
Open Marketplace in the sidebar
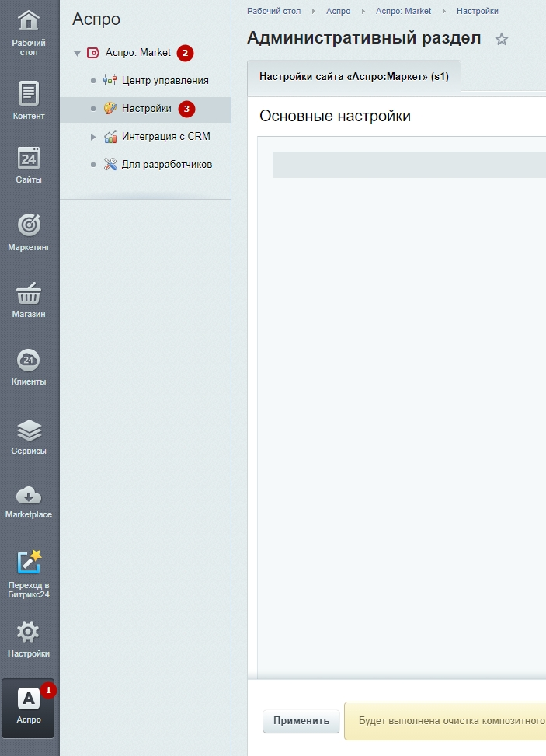click(x=29, y=503)
